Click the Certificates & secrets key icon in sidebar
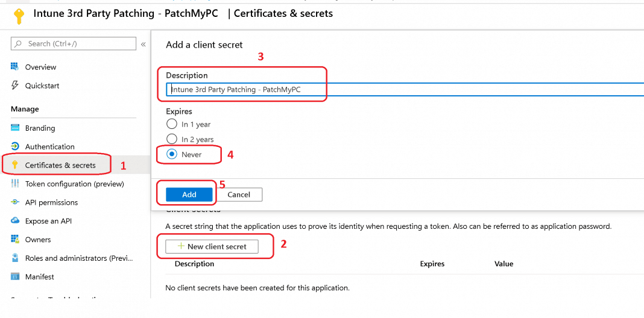Image resolution: width=644 pixels, height=318 pixels. click(x=15, y=166)
